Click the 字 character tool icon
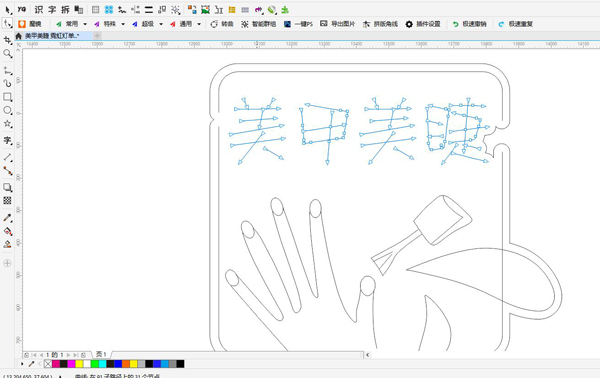 click(52, 10)
